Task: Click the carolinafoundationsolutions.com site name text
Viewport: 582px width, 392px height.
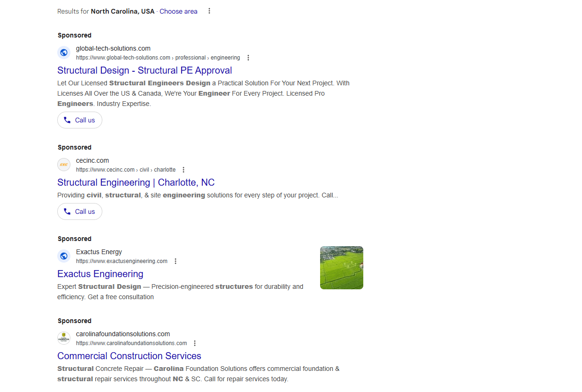Action: click(x=123, y=334)
